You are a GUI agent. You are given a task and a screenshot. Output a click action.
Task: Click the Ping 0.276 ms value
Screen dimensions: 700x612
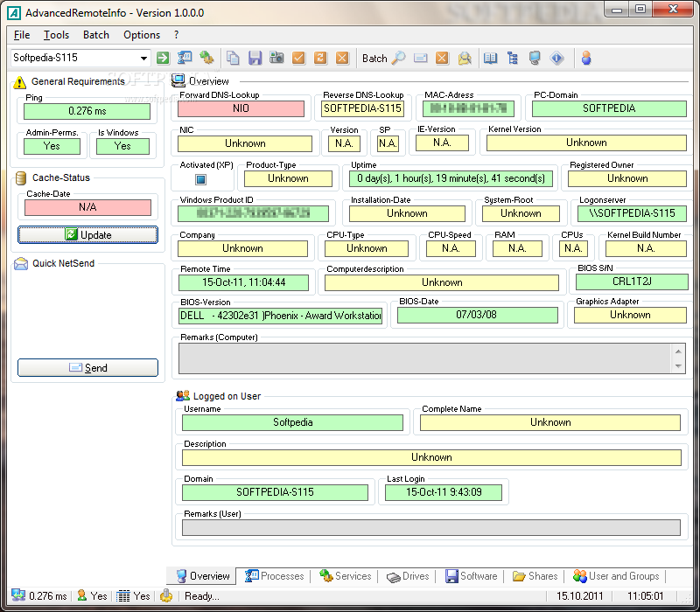click(x=87, y=111)
